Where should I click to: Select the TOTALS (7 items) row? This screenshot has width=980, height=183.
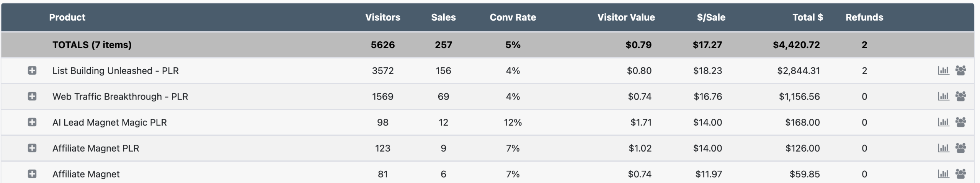(x=92, y=45)
